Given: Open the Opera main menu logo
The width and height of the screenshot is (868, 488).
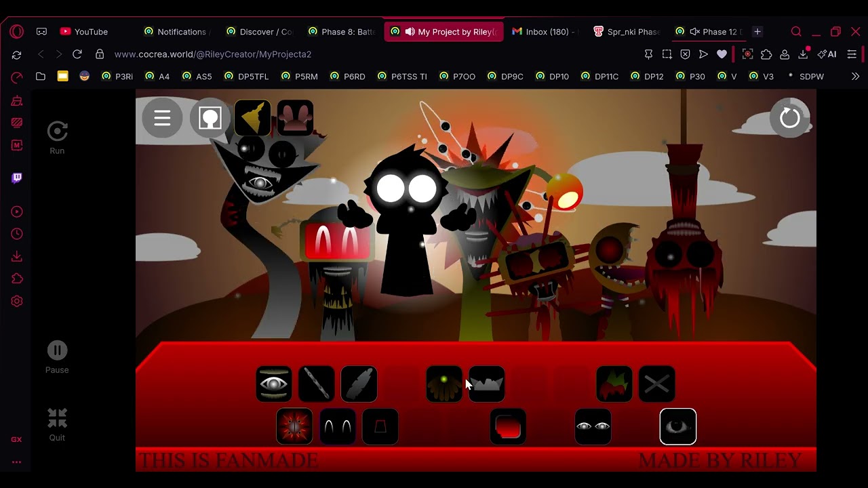Looking at the screenshot, I should pos(17,32).
